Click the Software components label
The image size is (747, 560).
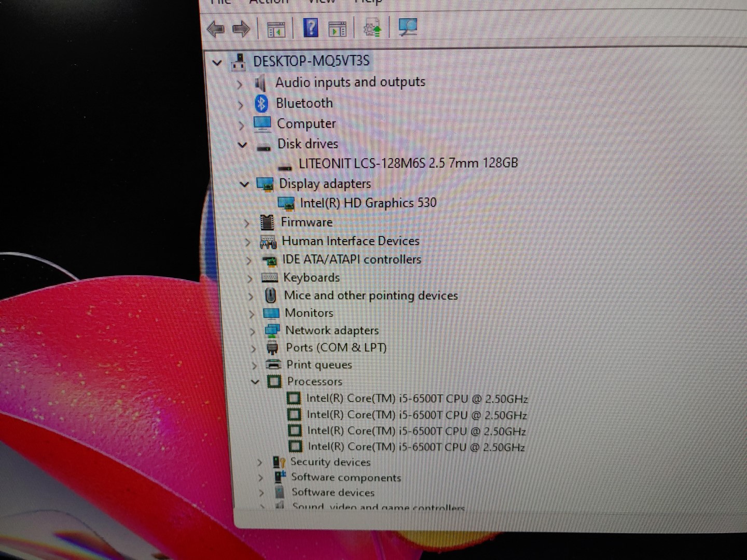click(x=346, y=477)
